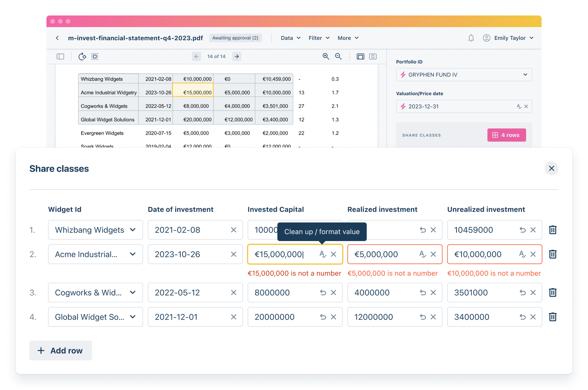Add a new row to Share classes

60,351
